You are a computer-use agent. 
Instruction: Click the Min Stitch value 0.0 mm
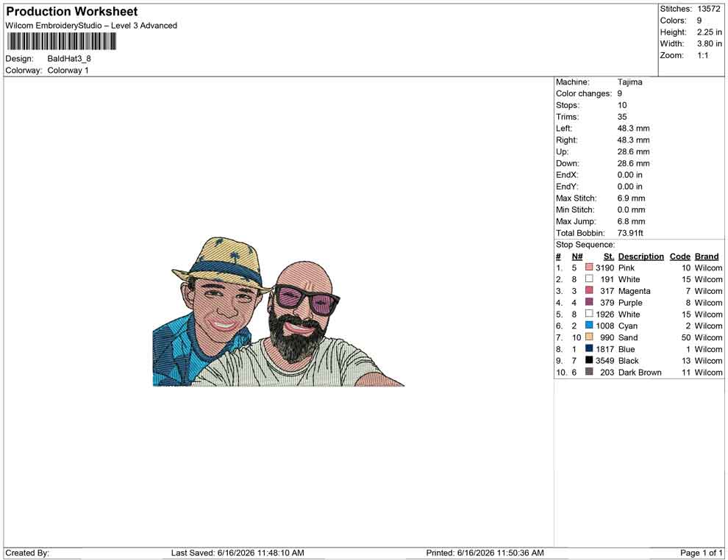click(x=632, y=209)
